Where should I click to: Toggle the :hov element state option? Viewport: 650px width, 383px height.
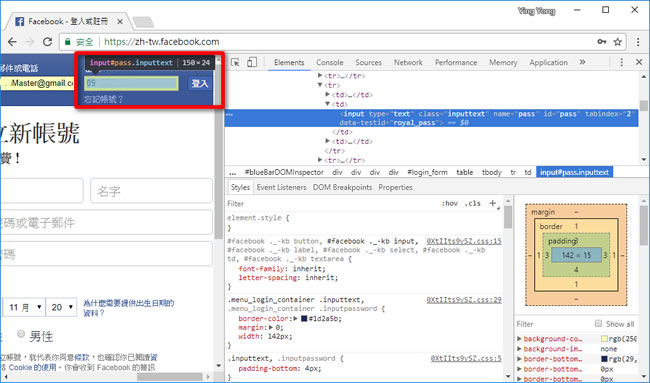pos(449,204)
